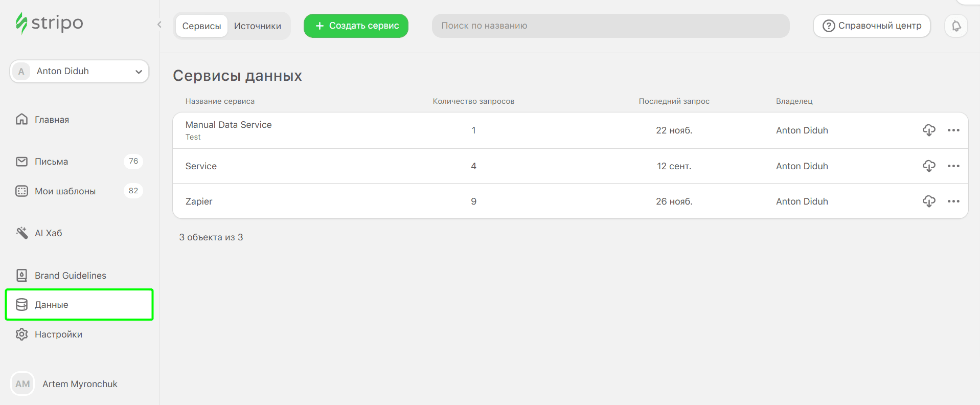980x405 pixels.
Task: Open Настройки via the gear icon
Action: click(21, 334)
